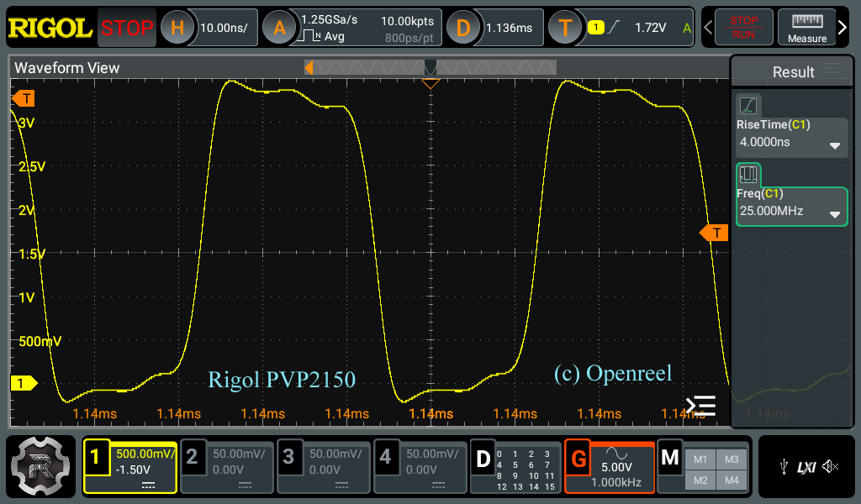Click the T trigger marker at top-left of waveform
The height and width of the screenshot is (504, 861).
point(24,99)
